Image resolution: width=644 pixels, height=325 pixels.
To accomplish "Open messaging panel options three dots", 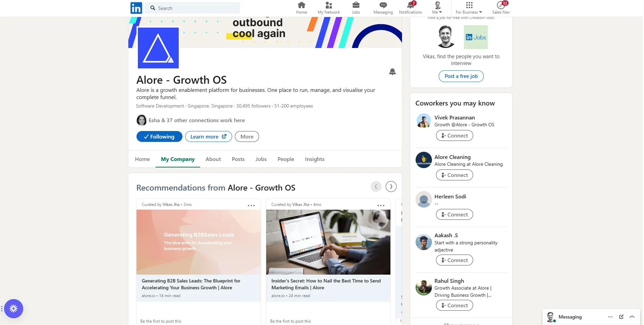I will (x=610, y=317).
